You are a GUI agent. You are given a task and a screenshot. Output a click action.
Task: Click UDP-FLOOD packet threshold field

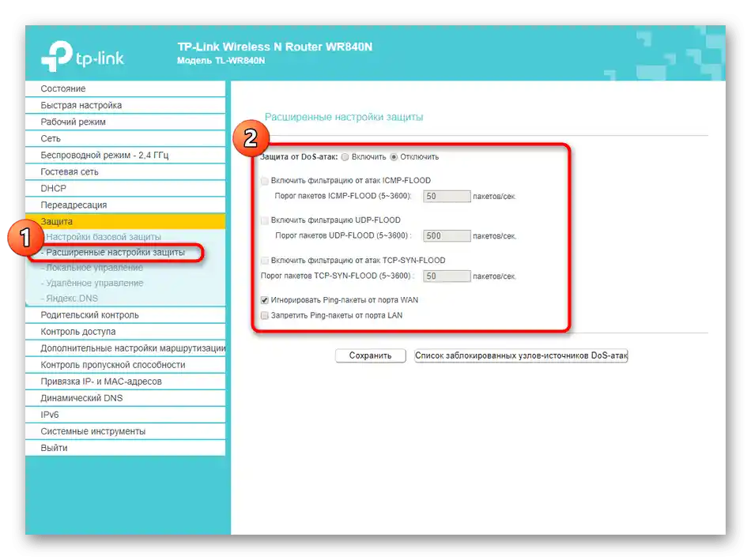pyautogui.click(x=447, y=235)
